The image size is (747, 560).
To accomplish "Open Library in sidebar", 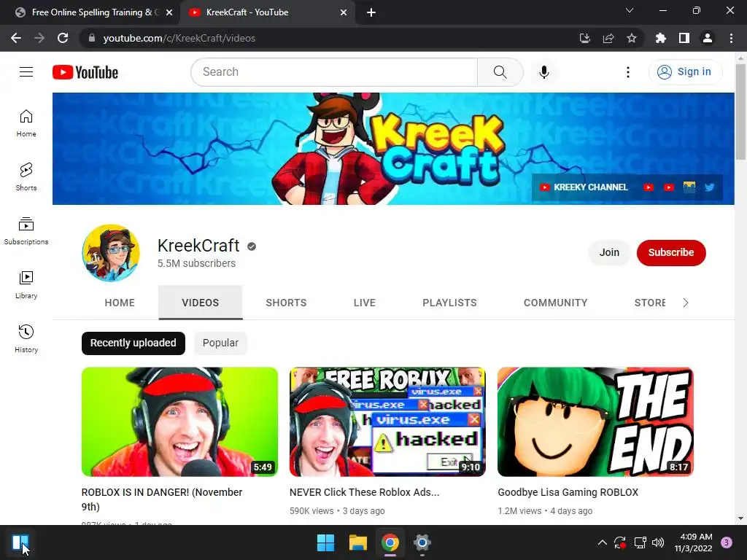I will [26, 285].
